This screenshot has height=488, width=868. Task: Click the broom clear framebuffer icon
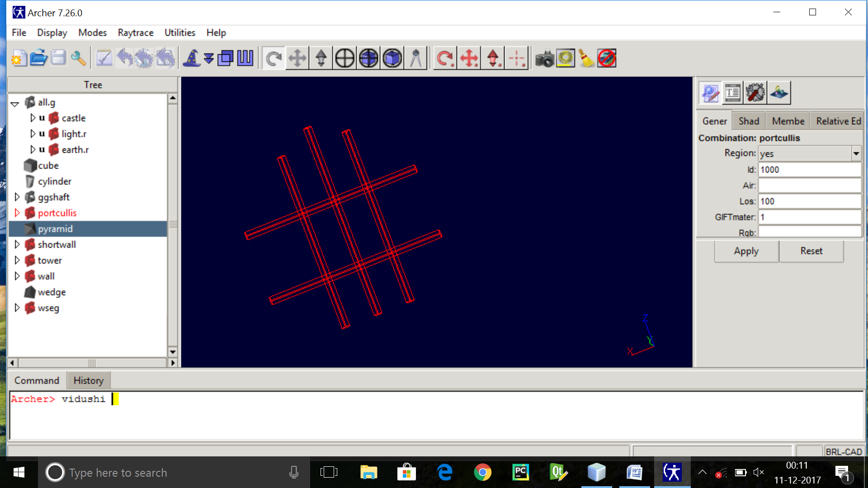pyautogui.click(x=587, y=58)
